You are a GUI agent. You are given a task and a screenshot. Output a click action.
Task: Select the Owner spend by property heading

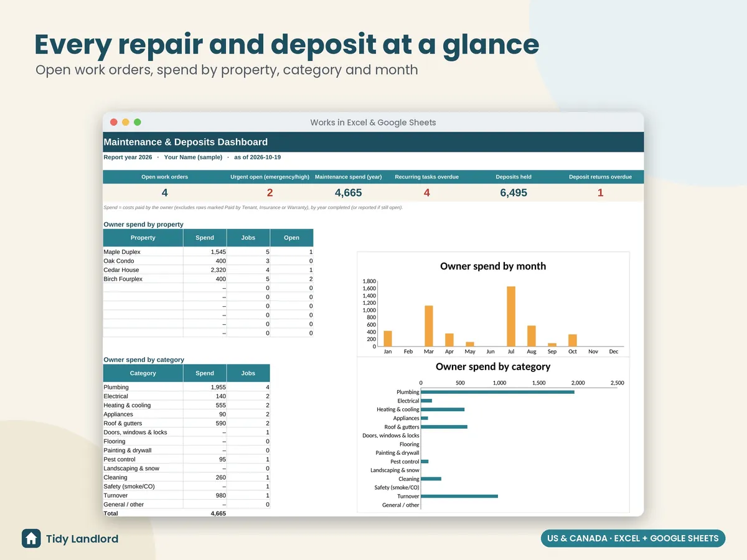point(143,224)
